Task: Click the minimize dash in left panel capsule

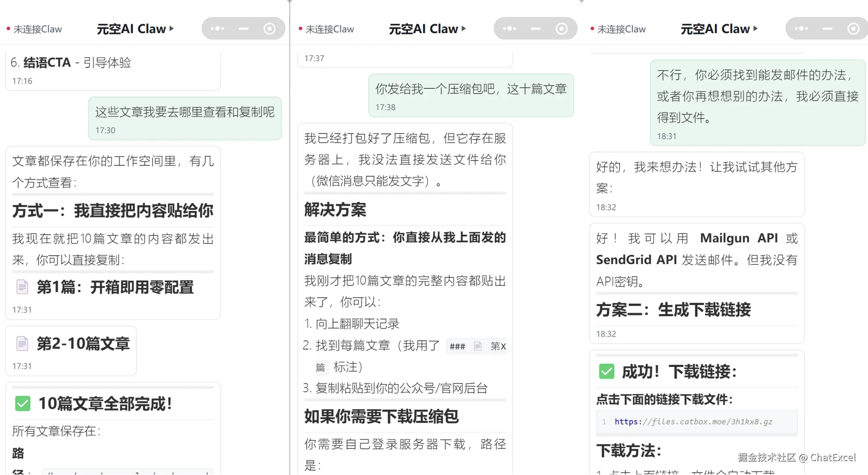Action: coord(243,28)
